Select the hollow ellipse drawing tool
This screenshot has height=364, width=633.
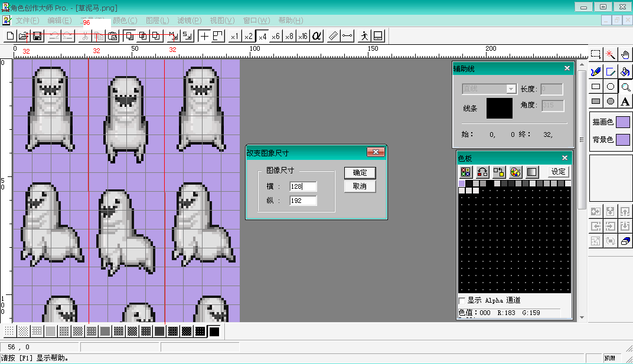click(611, 87)
